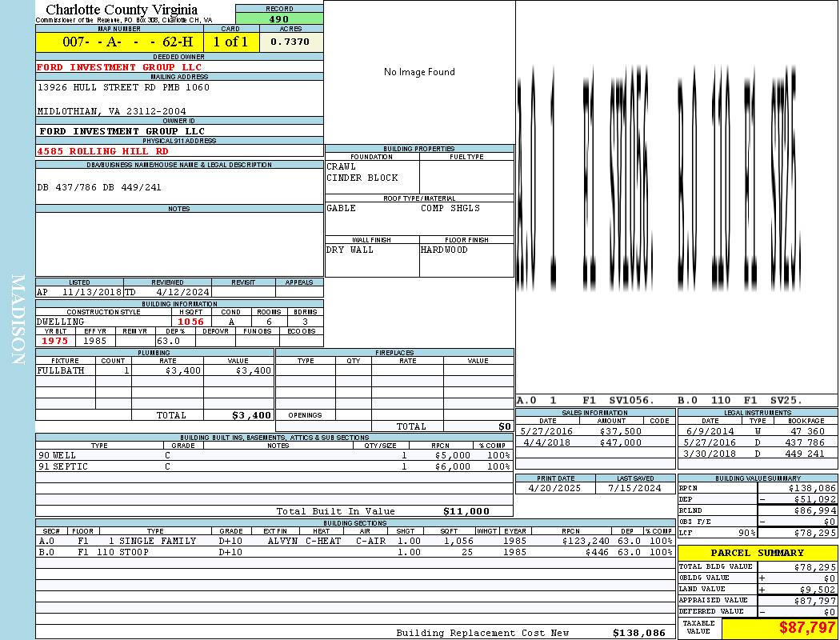Click legal instrument date 3/30/2018
The image size is (840, 640).
(x=710, y=454)
